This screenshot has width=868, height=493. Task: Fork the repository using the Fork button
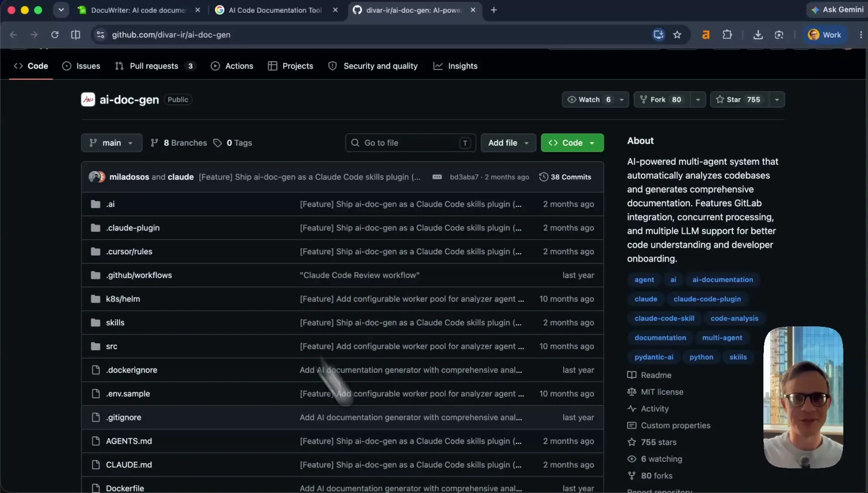(x=662, y=100)
